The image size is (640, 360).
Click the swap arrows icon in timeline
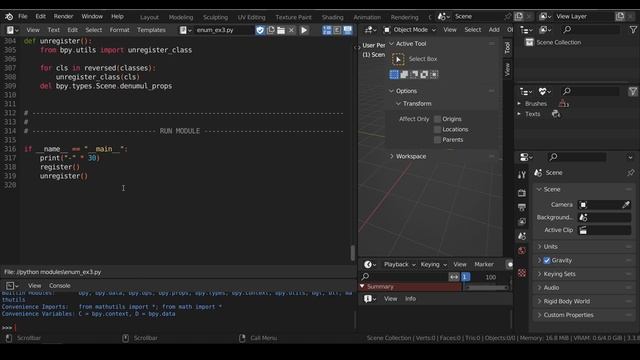[454, 277]
